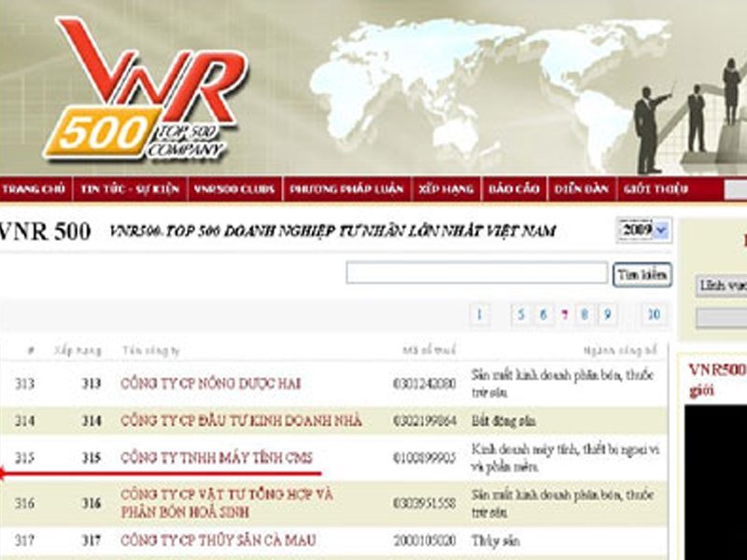The image size is (747, 560).
Task: Open CÔNG TY CP THỦY SẢN CÀ MAU link
Action: tap(218, 540)
